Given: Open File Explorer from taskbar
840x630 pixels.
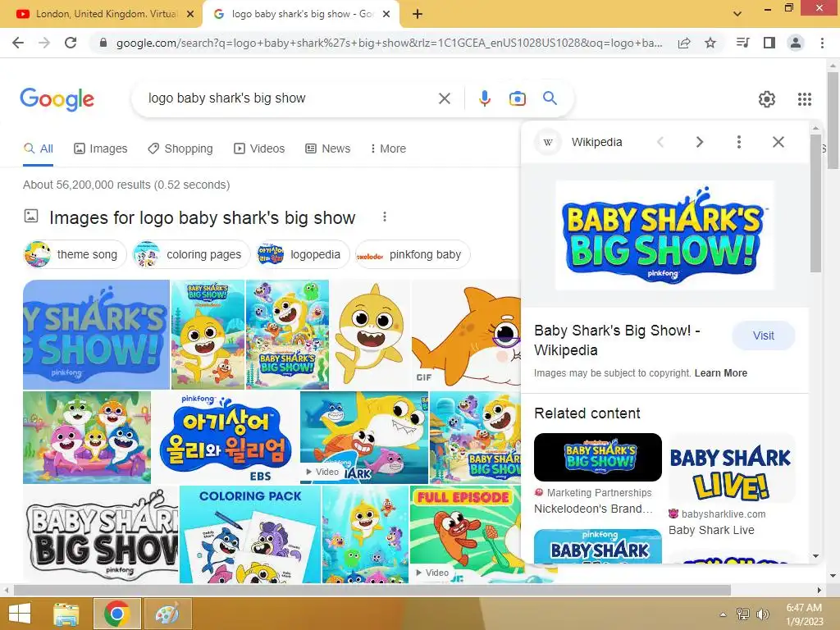Looking at the screenshot, I should [67, 614].
